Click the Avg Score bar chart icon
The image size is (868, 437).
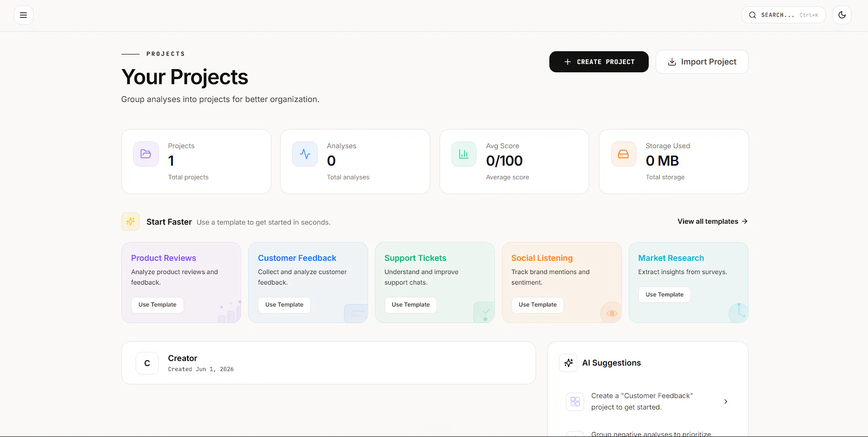click(x=464, y=154)
